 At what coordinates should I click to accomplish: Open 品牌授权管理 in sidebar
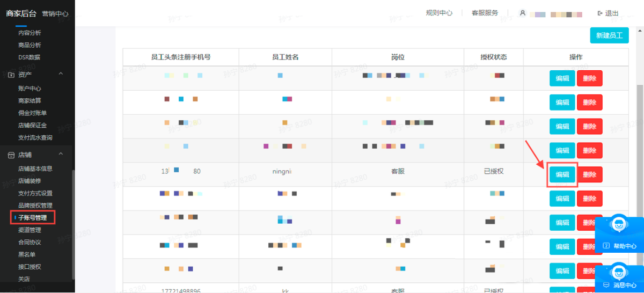(x=35, y=206)
